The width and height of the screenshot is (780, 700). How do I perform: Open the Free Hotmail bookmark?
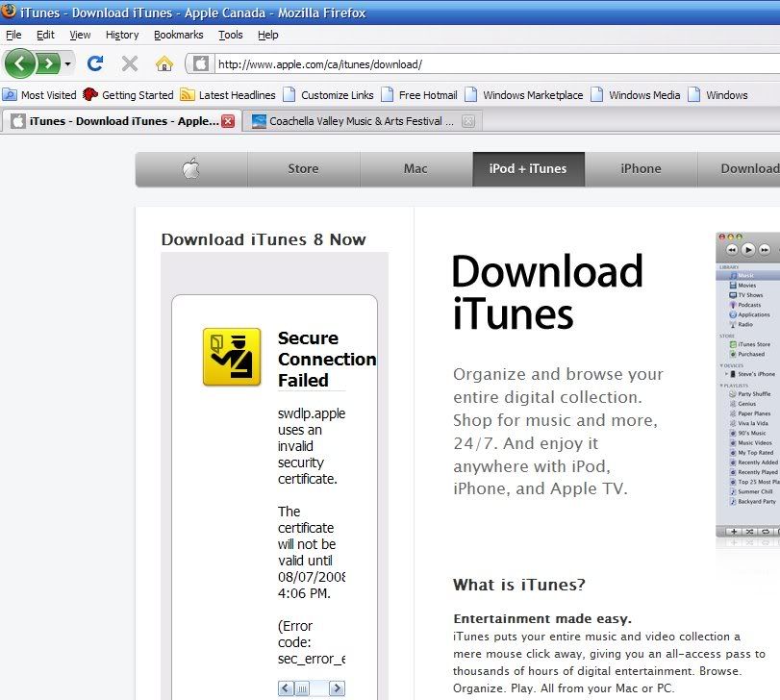coord(418,95)
